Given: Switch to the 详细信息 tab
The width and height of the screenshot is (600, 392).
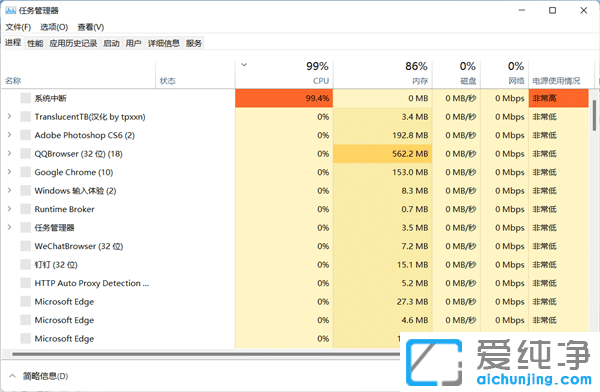Looking at the screenshot, I should [x=164, y=43].
